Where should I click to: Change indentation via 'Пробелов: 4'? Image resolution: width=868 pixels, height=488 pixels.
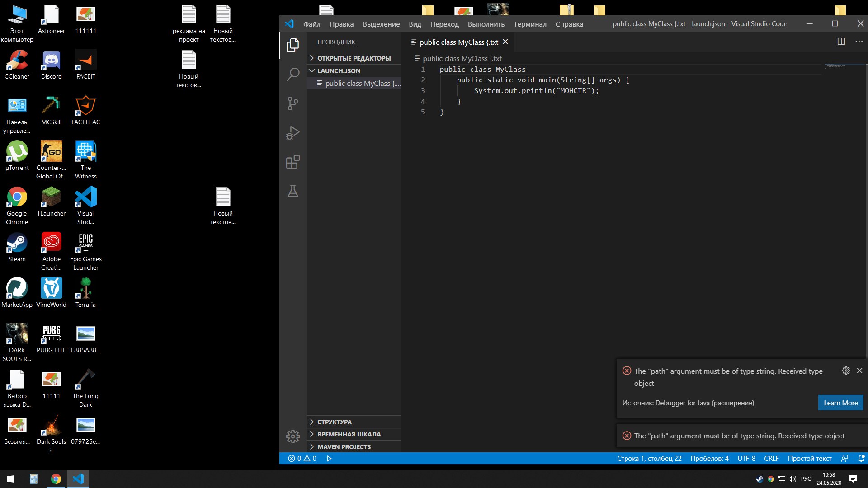(x=709, y=458)
